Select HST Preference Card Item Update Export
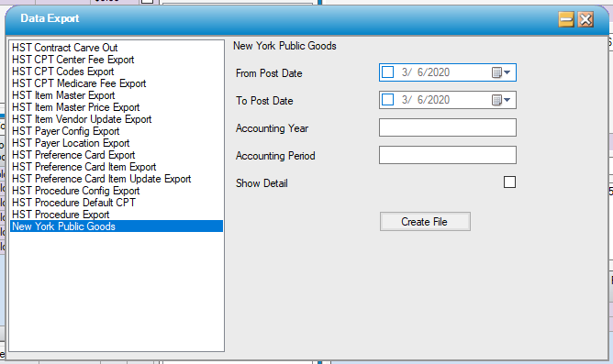The height and width of the screenshot is (364, 613). point(117,179)
